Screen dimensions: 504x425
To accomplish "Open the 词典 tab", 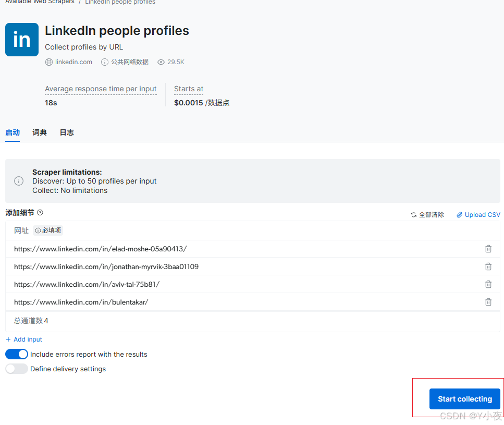I will click(x=40, y=132).
